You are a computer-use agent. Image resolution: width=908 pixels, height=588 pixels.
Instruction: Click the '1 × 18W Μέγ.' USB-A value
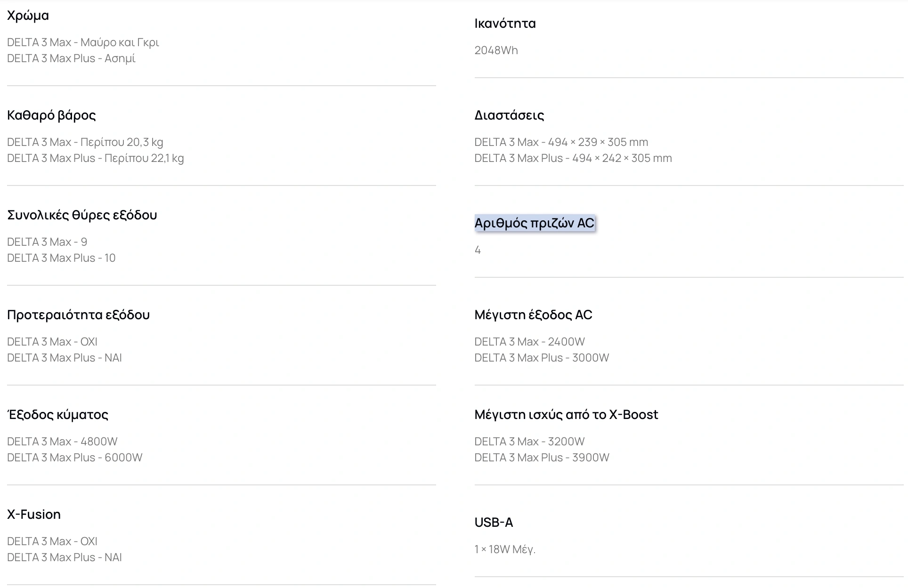pyautogui.click(x=505, y=549)
